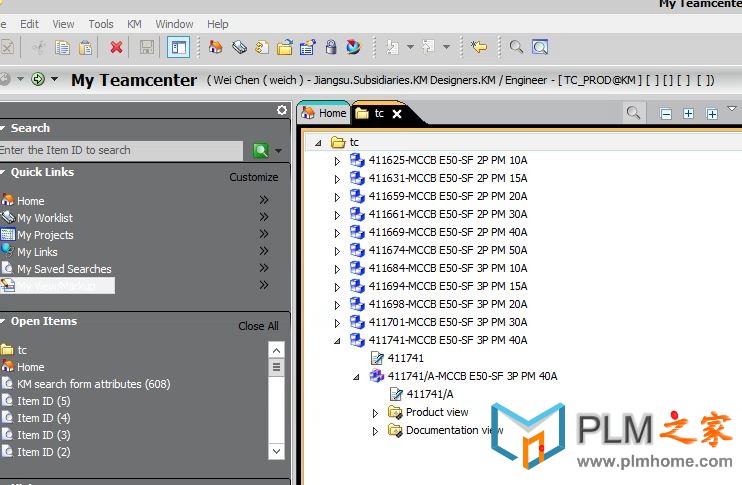Click the padlock check-out toolbar icon
The width and height of the screenshot is (742, 485).
coord(331,47)
